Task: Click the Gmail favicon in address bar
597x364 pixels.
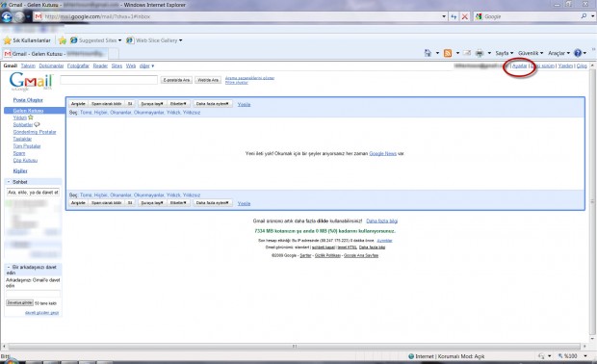Action: tap(39, 16)
